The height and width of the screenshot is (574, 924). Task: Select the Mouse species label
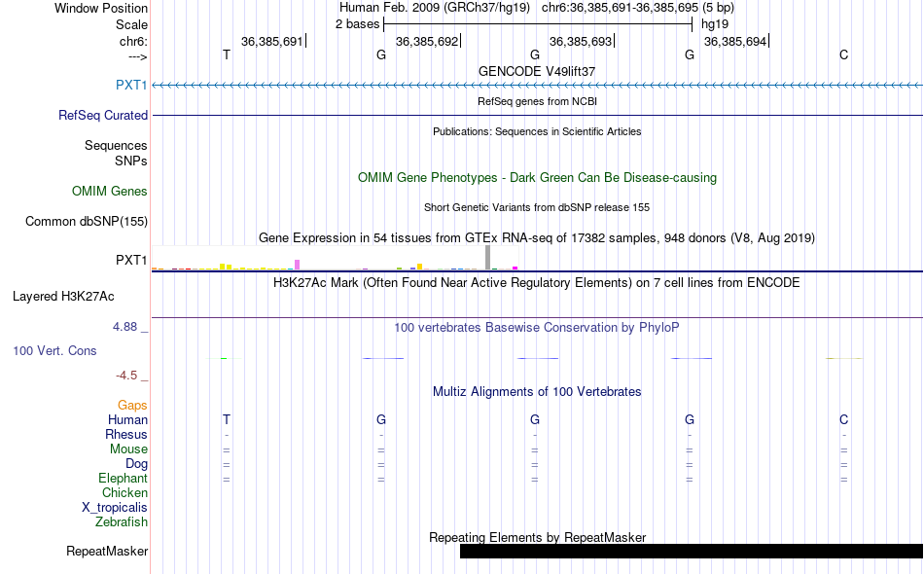tap(128, 449)
